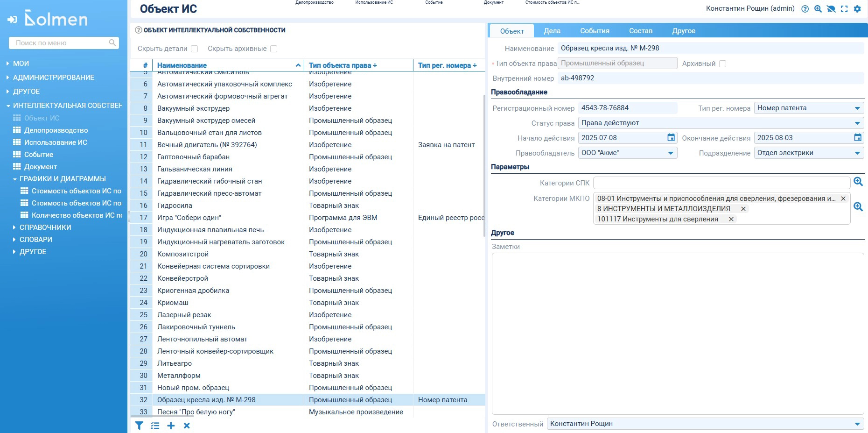Image resolution: width=868 pixels, height=433 pixels.
Task: Sort table by Наименование column header
Action: click(x=182, y=65)
